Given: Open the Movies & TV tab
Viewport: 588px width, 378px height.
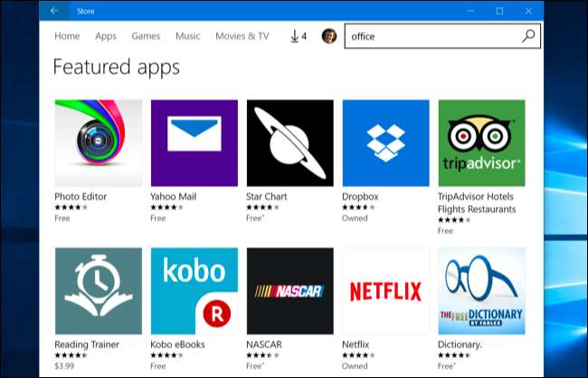Looking at the screenshot, I should [242, 36].
